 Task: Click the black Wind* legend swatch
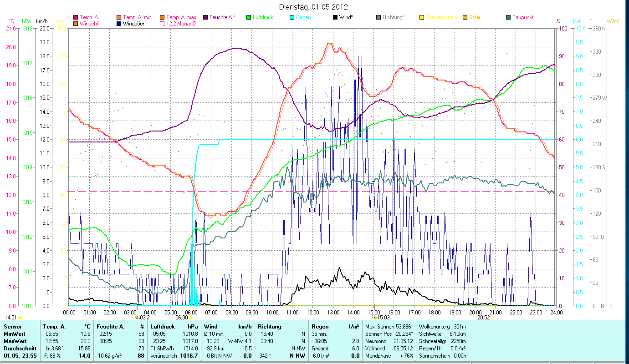pos(335,17)
